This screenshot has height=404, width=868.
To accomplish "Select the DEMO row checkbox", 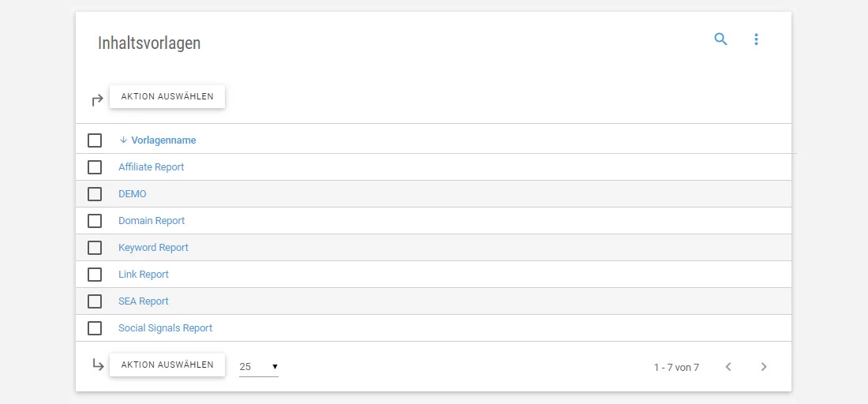I will (95, 194).
